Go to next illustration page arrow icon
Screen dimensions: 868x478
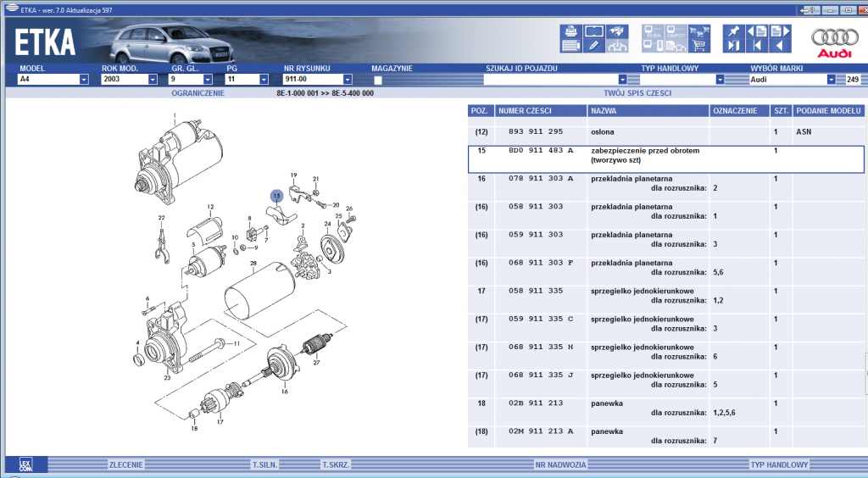point(780,31)
